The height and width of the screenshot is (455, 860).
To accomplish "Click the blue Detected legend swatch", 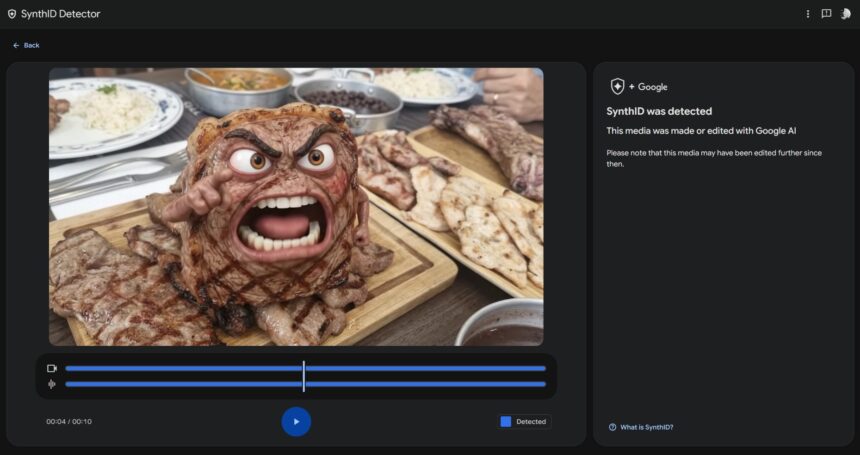I will (x=506, y=422).
